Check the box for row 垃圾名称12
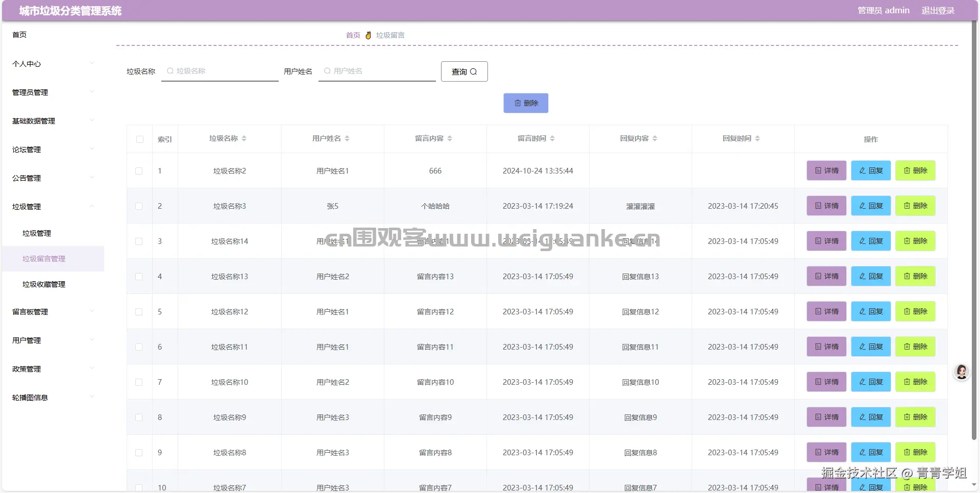 coord(139,312)
